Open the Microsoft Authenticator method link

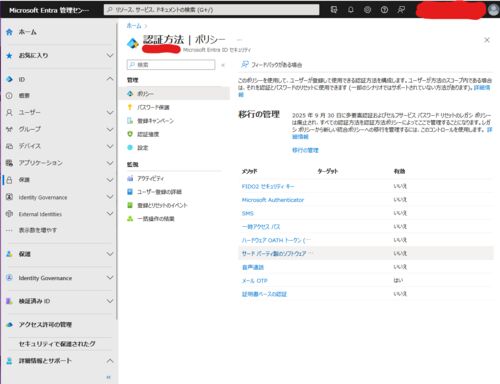tap(273, 200)
